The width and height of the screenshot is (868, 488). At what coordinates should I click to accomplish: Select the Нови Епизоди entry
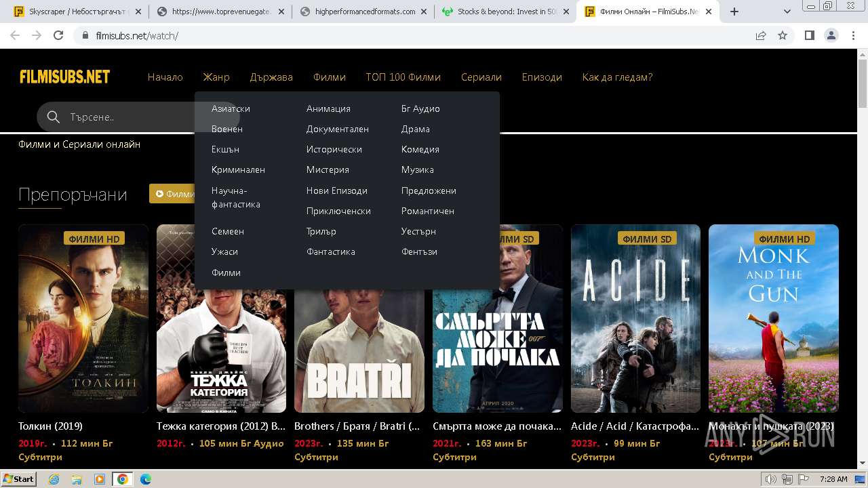337,190
